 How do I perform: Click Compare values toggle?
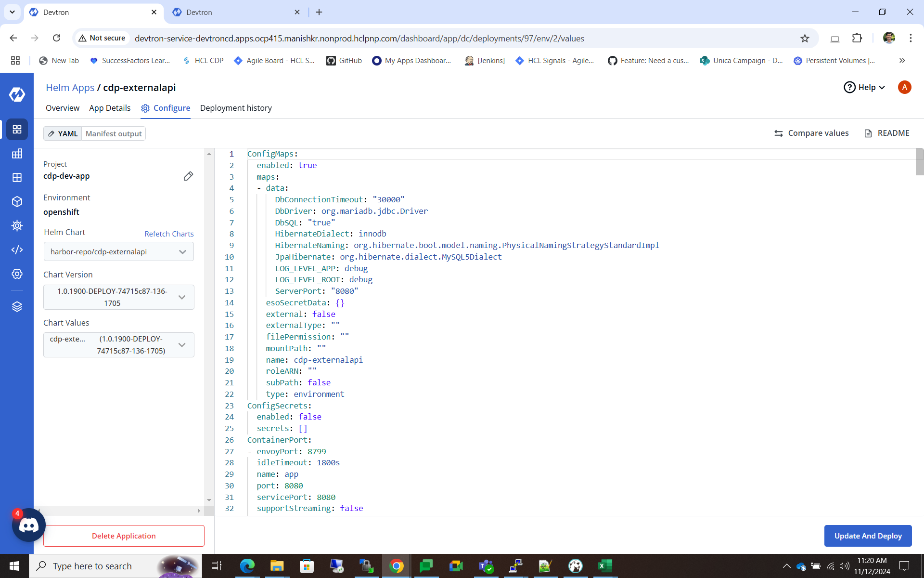click(x=811, y=133)
